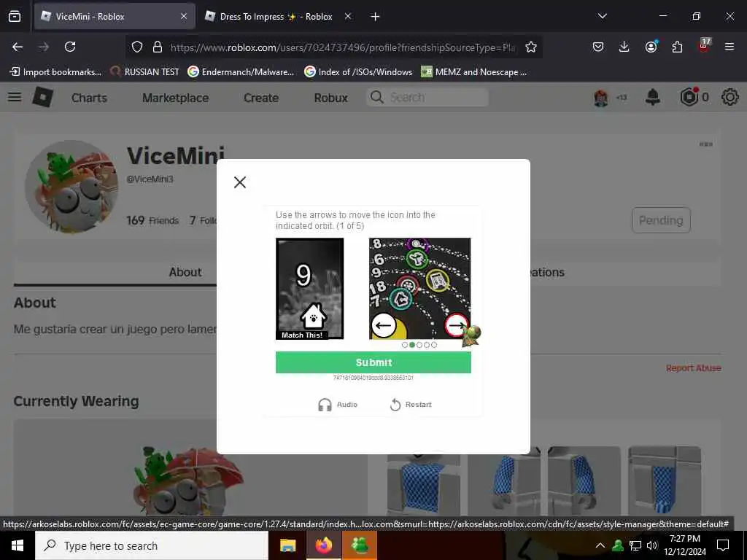The image size is (747, 560).
Task: Select the About tab
Action: (185, 272)
